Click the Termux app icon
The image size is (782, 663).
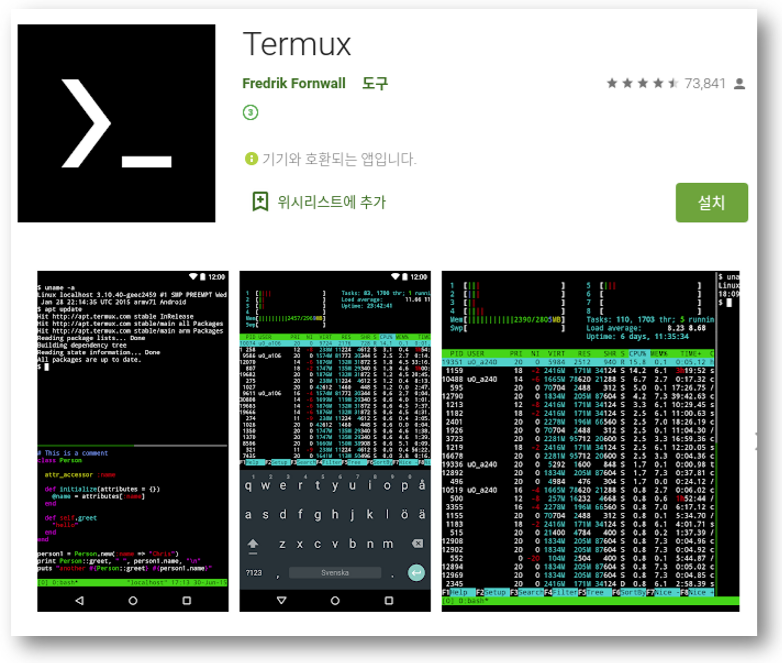pyautogui.click(x=116, y=123)
